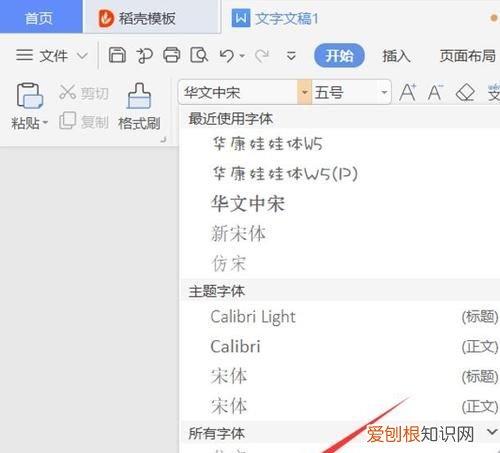Click the Export to PDF icon
This screenshot has width=500, height=453.
coord(144,55)
